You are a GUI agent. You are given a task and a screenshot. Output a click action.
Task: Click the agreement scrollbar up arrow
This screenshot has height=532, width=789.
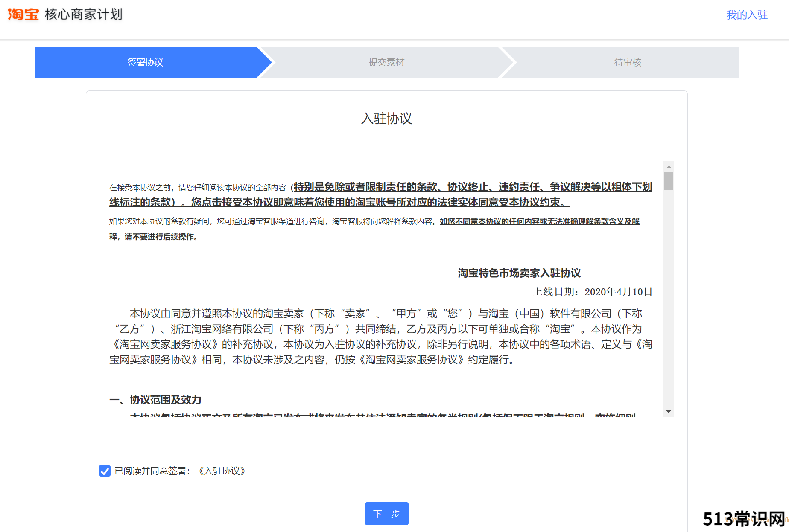tap(669, 166)
